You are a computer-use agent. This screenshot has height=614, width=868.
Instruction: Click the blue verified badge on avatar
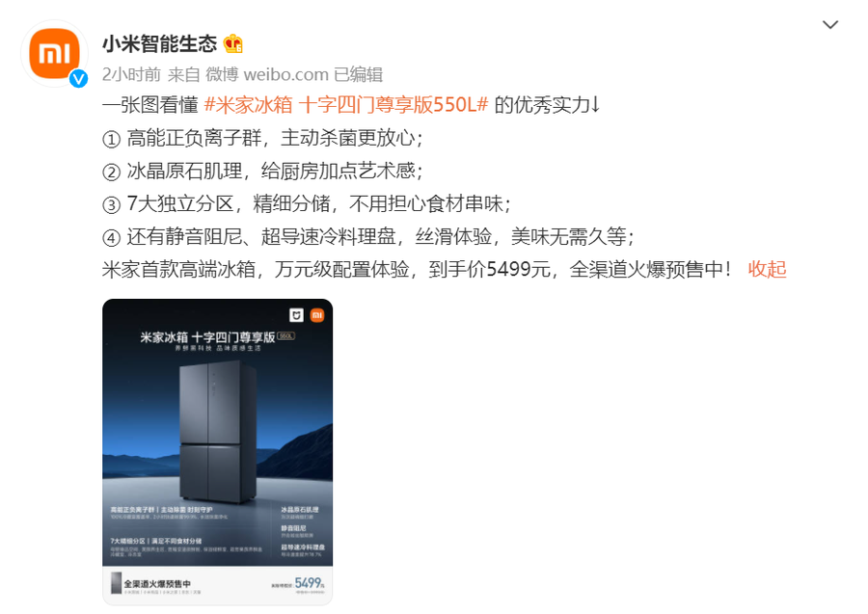click(79, 78)
